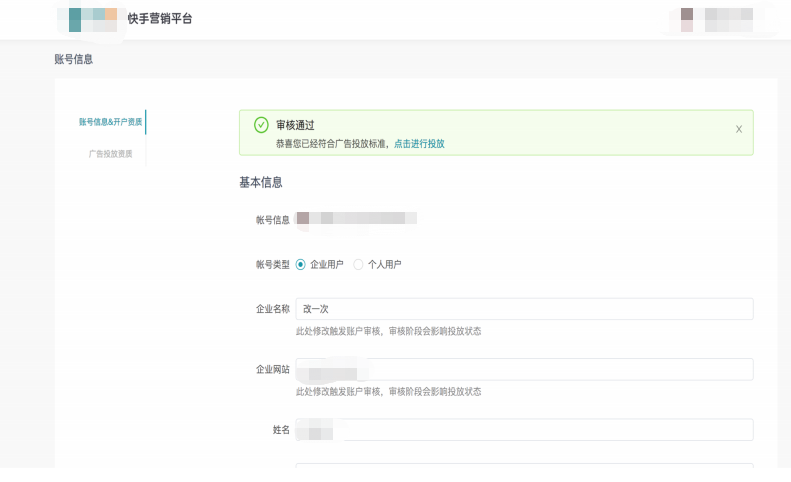Open the 点击进行投放 link
Viewport: 791px width, 482px height.
[x=419, y=144]
